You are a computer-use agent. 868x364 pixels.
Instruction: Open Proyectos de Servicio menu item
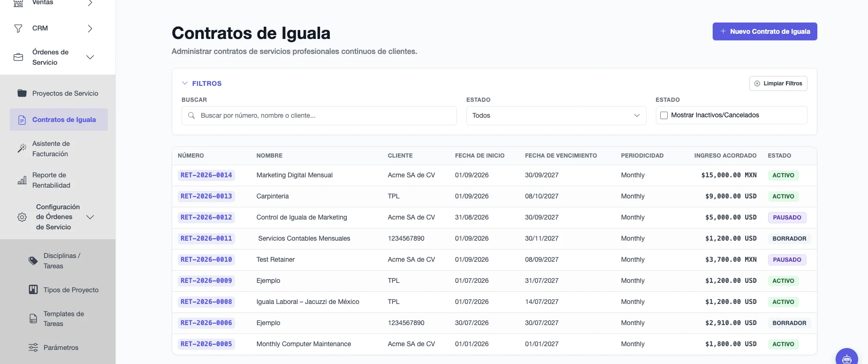(x=59, y=93)
